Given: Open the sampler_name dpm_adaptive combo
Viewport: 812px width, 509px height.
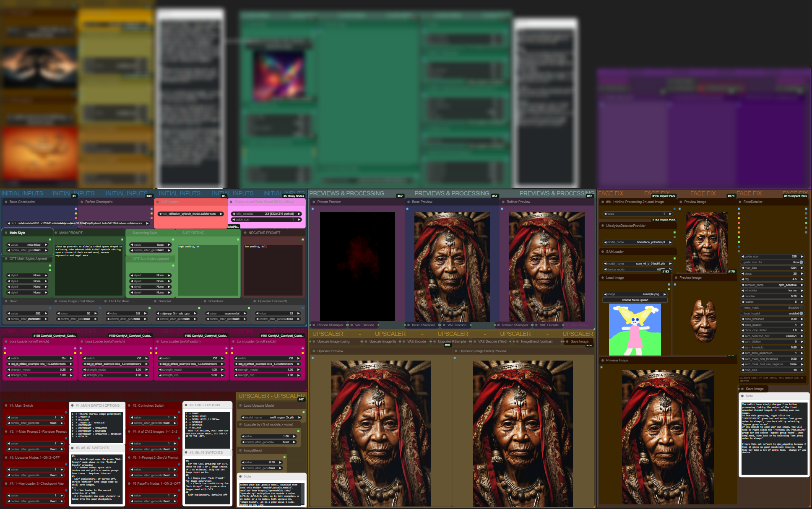Looking at the screenshot, I should 773,285.
